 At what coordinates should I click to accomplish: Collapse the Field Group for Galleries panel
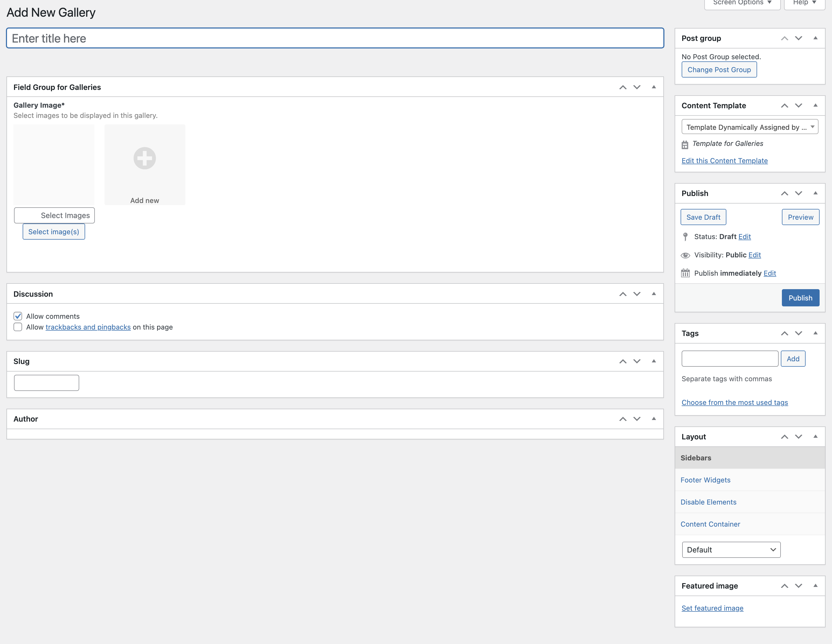point(654,87)
